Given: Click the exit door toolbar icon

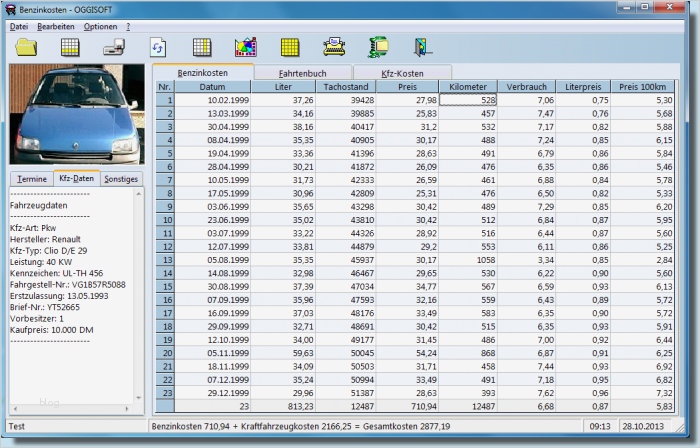Looking at the screenshot, I should click(x=422, y=46).
